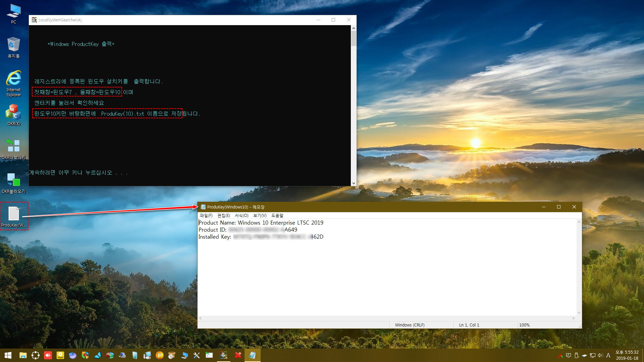This screenshot has height=362, width=644.
Task: Click the Installed Key line in Notepad
Action: point(261,237)
